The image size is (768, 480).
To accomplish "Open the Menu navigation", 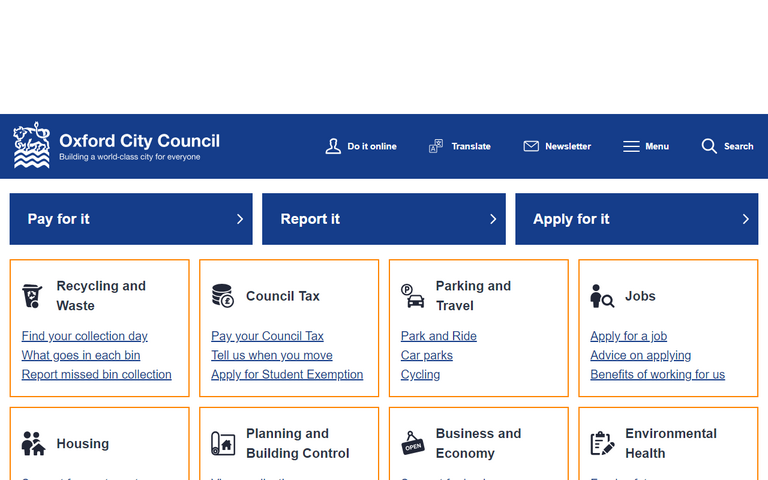I will pos(646,146).
